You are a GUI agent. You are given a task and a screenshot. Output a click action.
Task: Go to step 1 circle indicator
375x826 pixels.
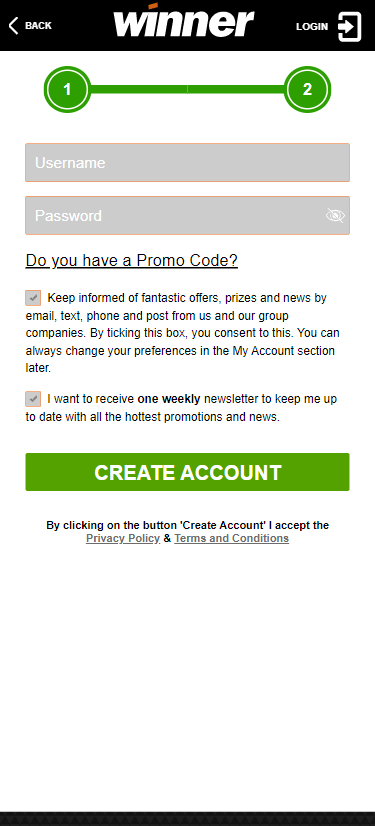click(67, 90)
